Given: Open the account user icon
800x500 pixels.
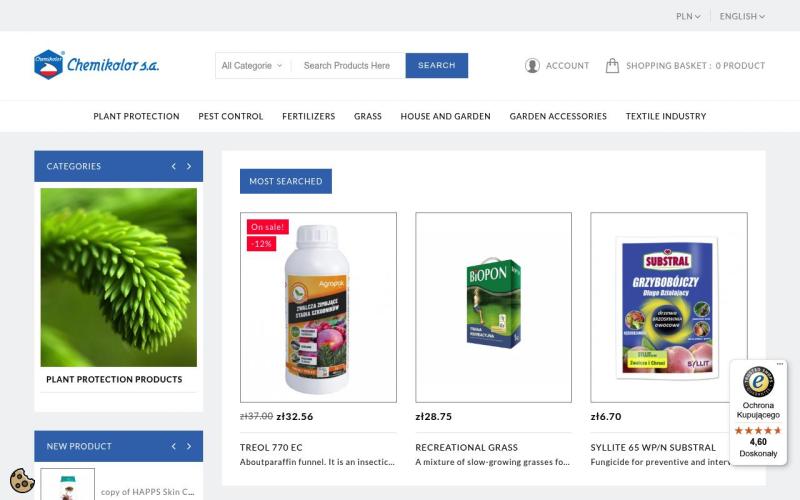Looking at the screenshot, I should 532,65.
